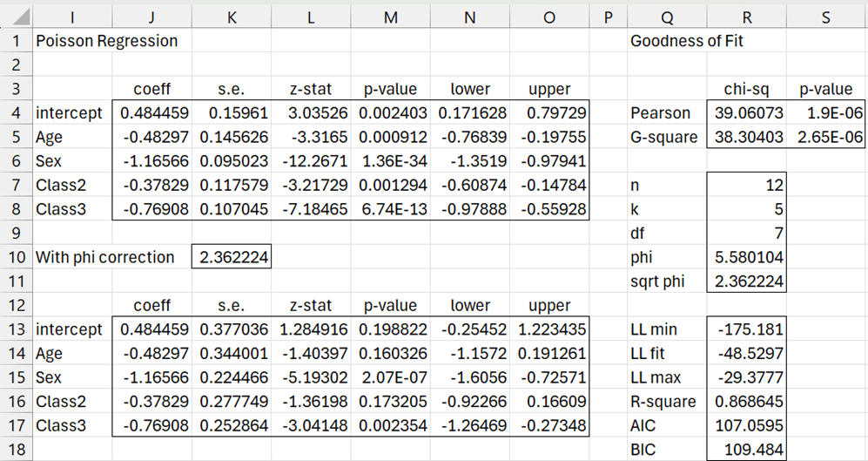Viewport: 868px width, 461px height.
Task: Click the Age lower bound -1.1572
Action: click(x=470, y=354)
